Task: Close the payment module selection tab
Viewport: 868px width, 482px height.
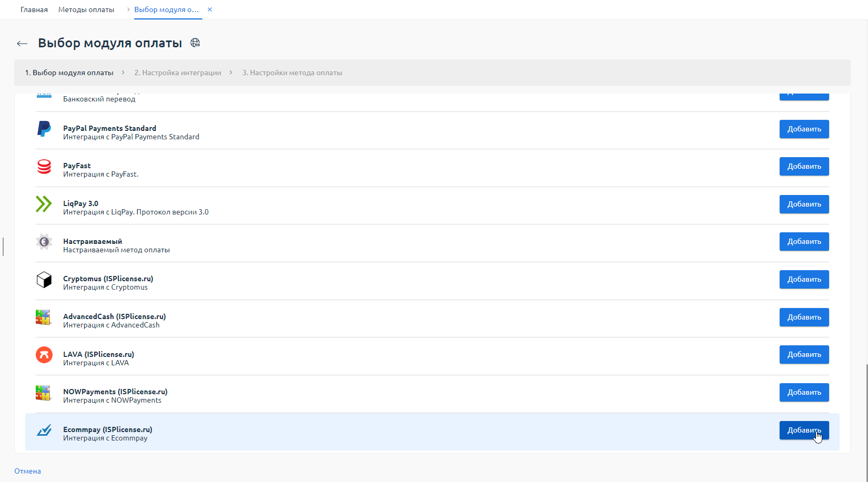Action: pos(210,9)
